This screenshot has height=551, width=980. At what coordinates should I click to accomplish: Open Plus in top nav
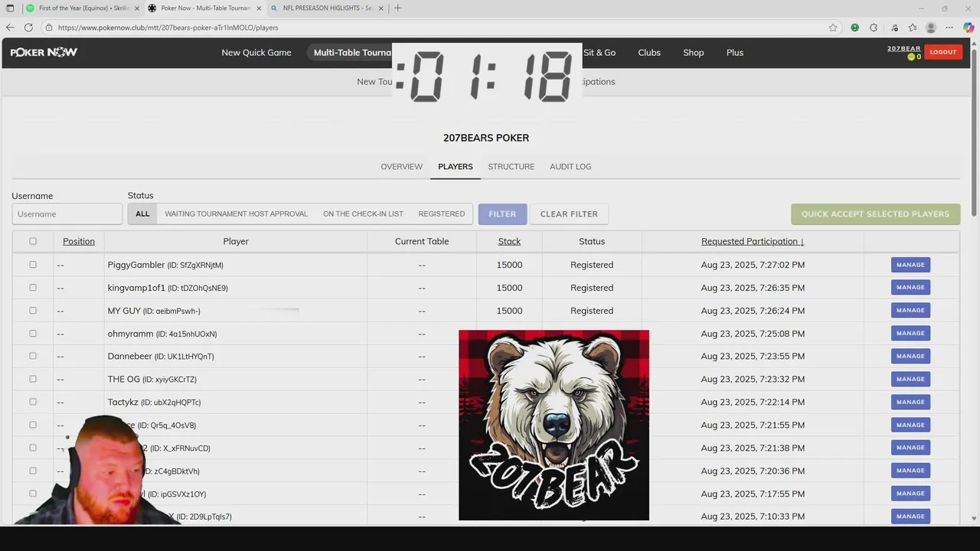pos(735,53)
